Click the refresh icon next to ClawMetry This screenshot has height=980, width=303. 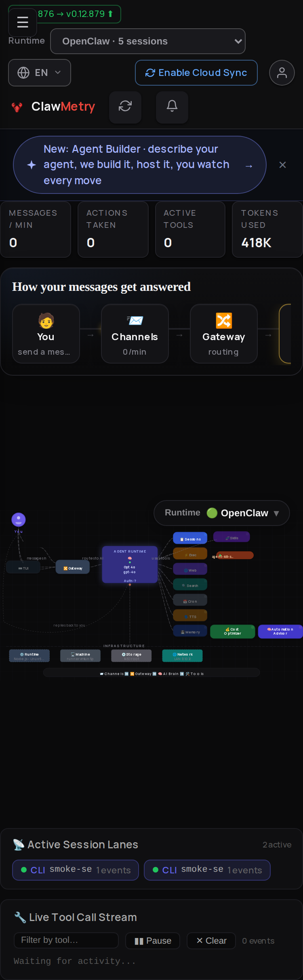point(125,106)
